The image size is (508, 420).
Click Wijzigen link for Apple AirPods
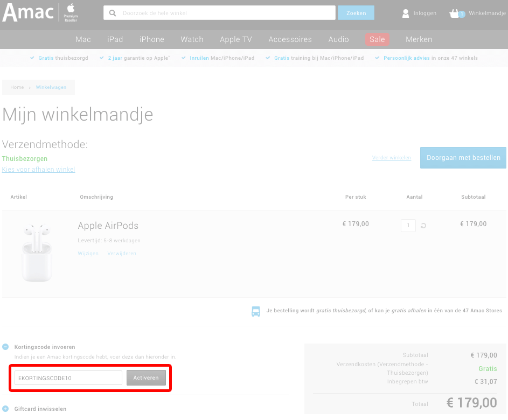[x=88, y=254]
